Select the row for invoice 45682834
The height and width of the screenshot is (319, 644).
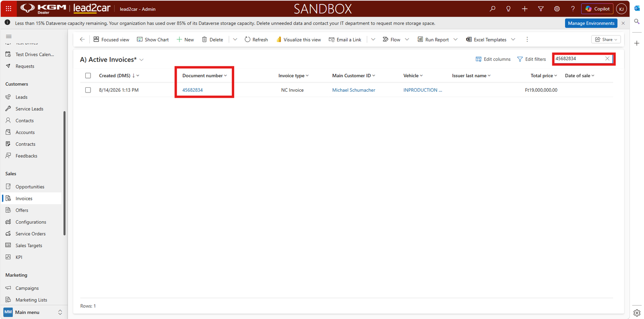(88, 90)
